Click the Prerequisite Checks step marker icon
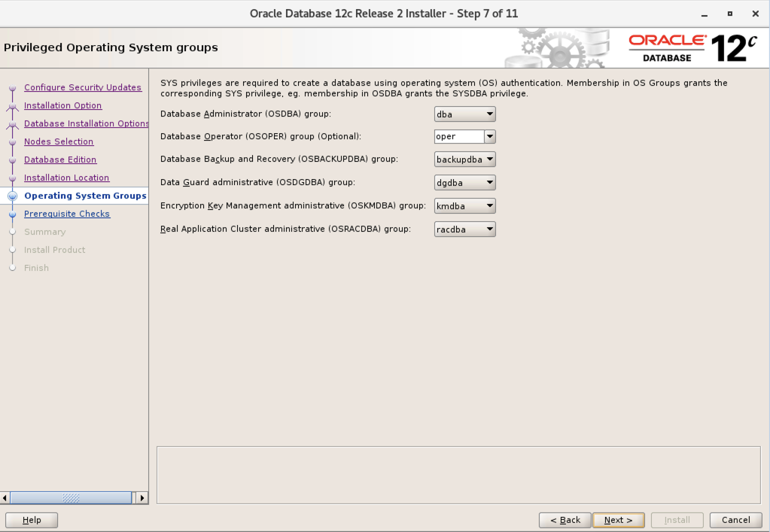The width and height of the screenshot is (770, 532). 13,214
